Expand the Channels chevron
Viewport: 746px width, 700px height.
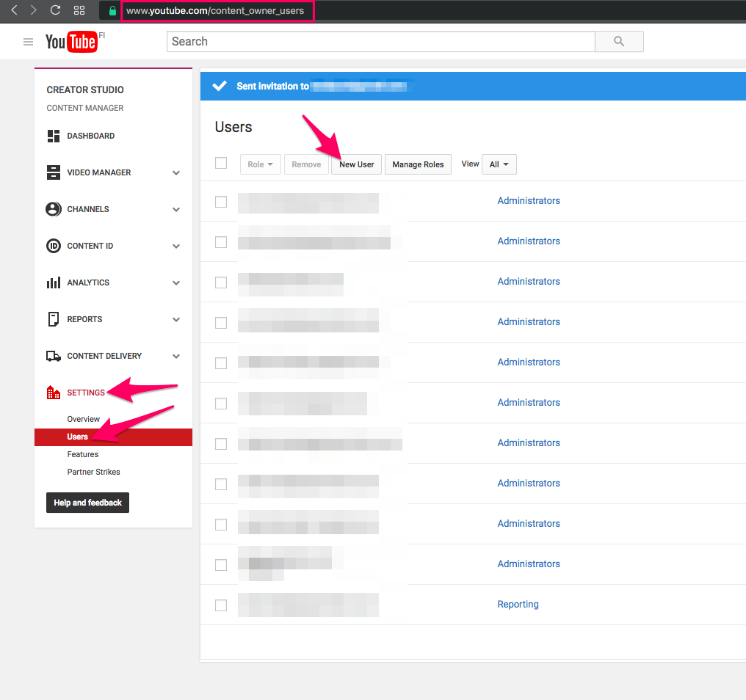click(176, 209)
